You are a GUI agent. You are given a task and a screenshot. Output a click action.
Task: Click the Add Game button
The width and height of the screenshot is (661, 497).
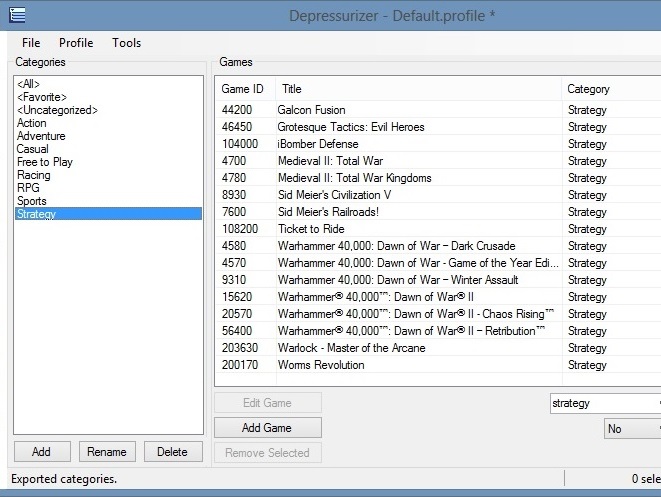(268, 428)
